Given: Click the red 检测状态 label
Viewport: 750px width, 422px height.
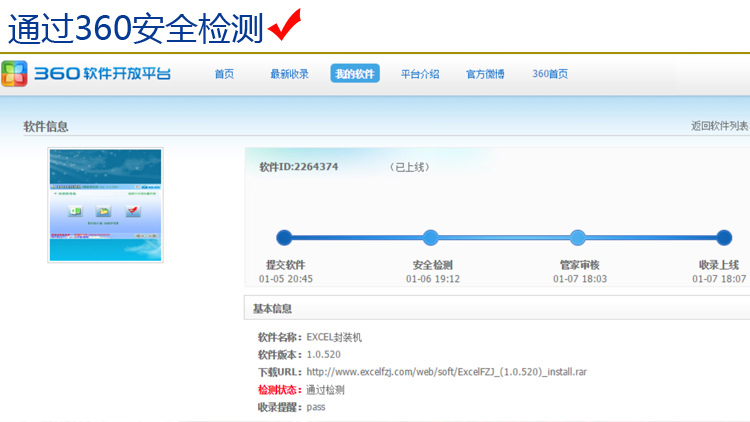Looking at the screenshot, I should [279, 390].
